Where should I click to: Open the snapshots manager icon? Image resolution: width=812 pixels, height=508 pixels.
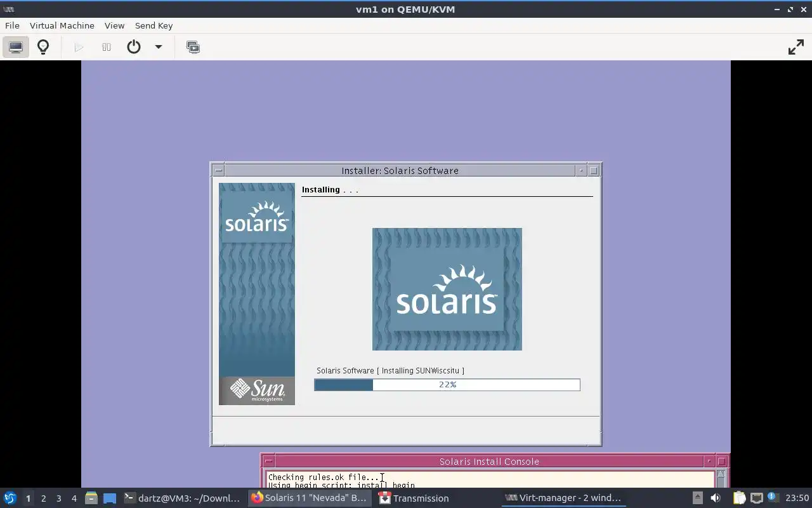coord(193,47)
